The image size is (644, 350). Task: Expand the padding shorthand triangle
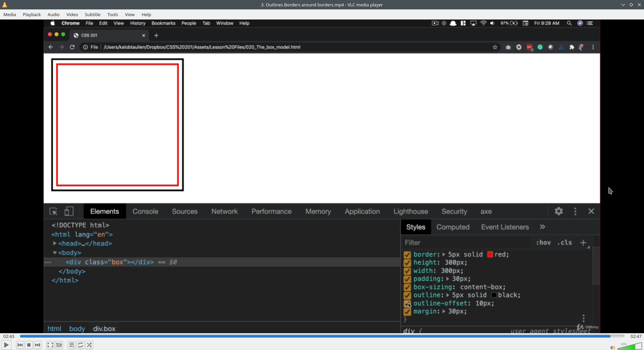tap(448, 279)
